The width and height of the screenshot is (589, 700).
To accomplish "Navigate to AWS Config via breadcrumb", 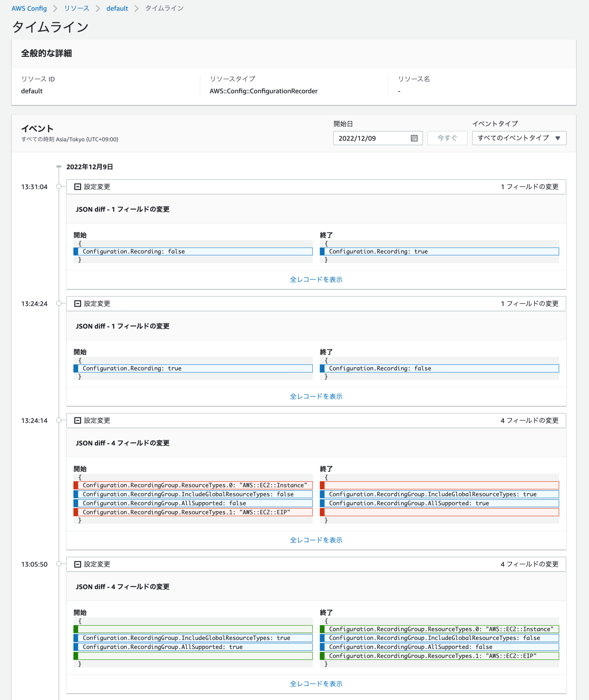I will pyautogui.click(x=29, y=8).
